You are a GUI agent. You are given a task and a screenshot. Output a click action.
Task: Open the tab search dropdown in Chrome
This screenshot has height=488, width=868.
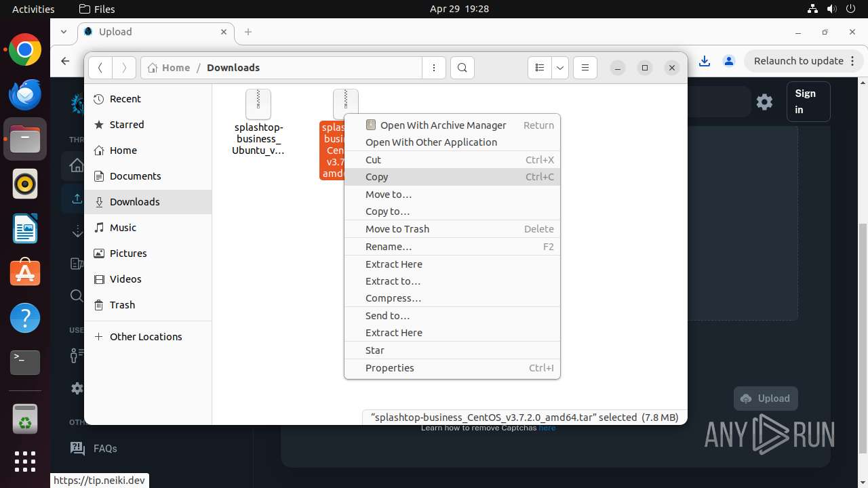click(x=64, y=32)
